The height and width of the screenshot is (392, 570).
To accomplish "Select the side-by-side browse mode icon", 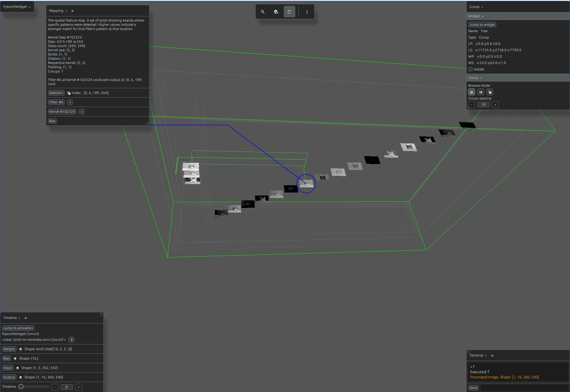I will pyautogui.click(x=481, y=92).
